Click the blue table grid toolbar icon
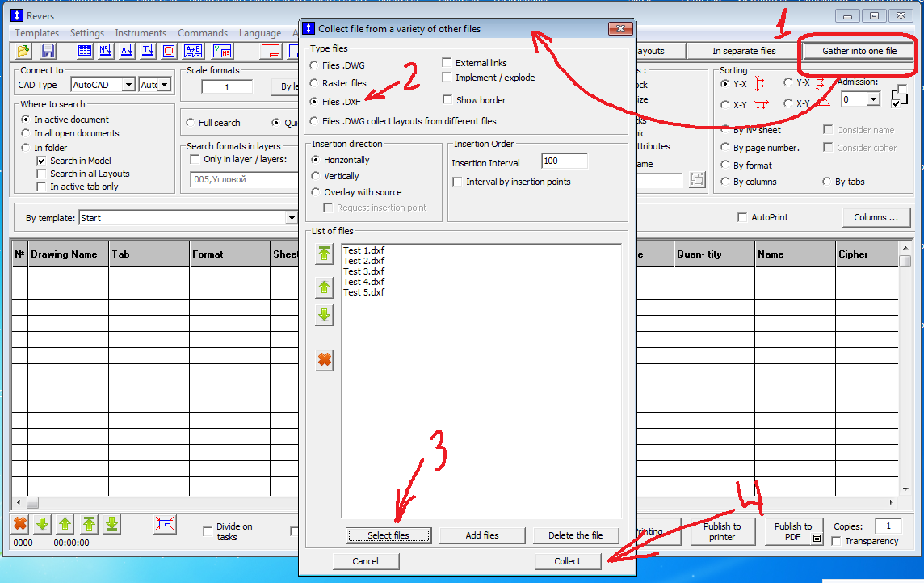924x583 pixels. [85, 51]
